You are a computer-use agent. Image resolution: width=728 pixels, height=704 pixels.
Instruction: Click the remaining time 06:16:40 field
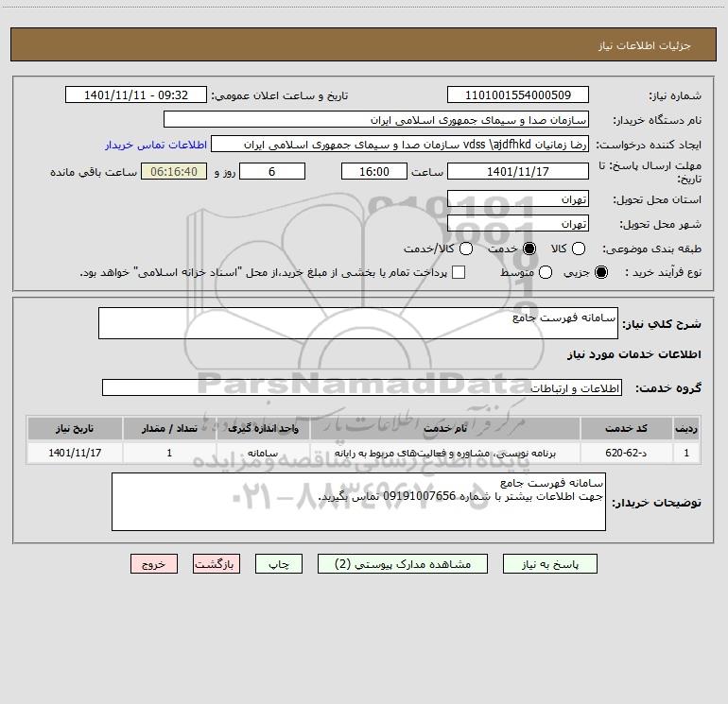[174, 171]
